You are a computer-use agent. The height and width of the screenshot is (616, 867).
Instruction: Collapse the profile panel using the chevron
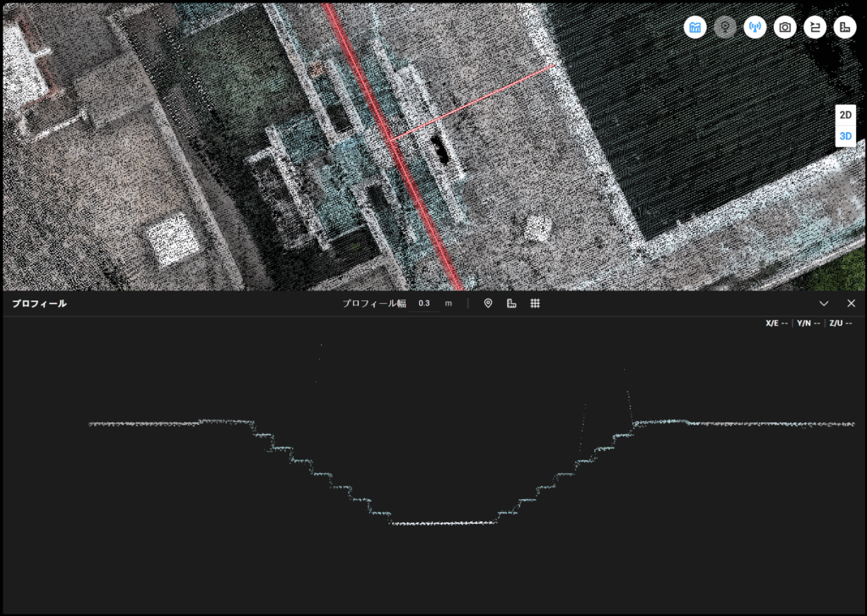(824, 304)
